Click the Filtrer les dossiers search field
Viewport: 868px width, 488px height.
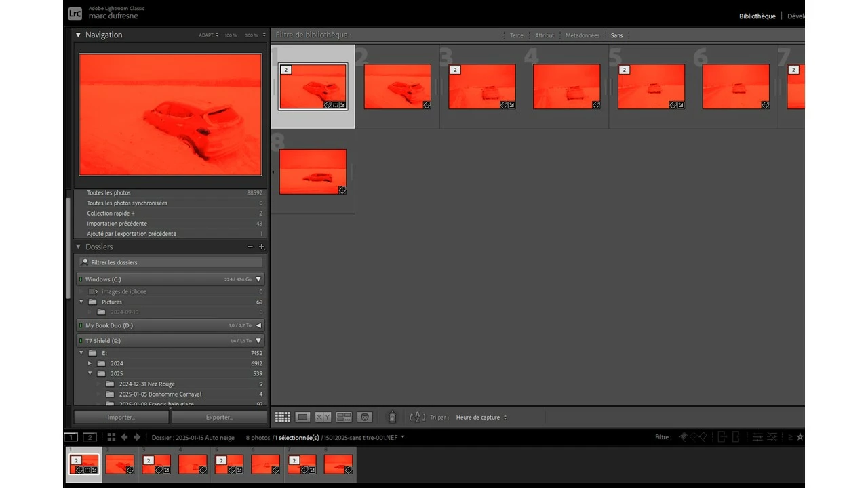coord(170,262)
